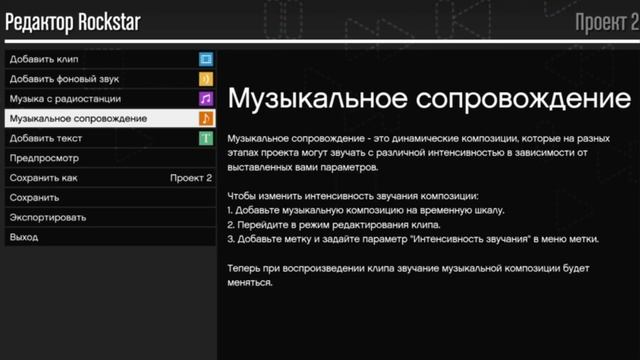Click step 1 Добавьте музыкальную композицию text
Viewport: 640px width, 360px height.
366,210
